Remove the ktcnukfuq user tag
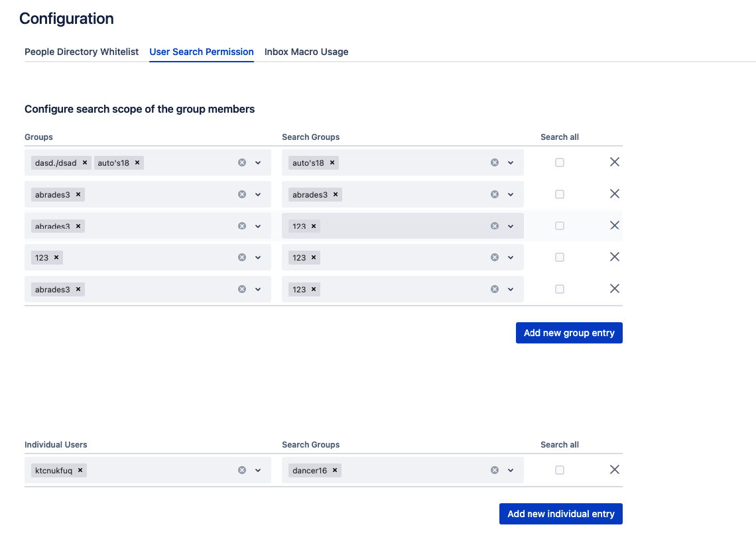 click(x=80, y=471)
